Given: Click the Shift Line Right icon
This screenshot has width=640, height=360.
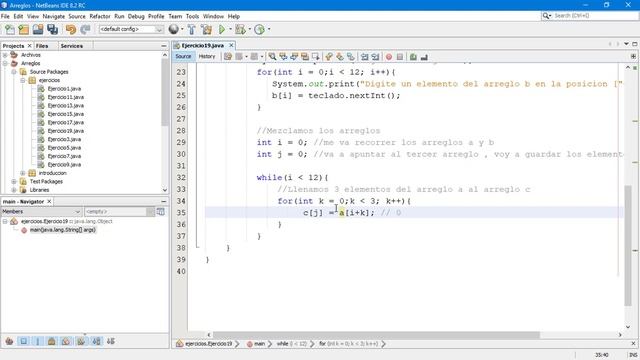Looking at the screenshot, I should (x=375, y=57).
